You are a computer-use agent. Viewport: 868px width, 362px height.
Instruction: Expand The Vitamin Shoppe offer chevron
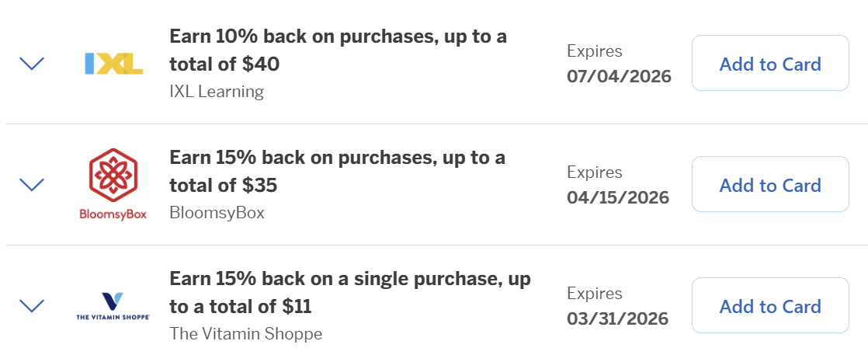pos(32,306)
